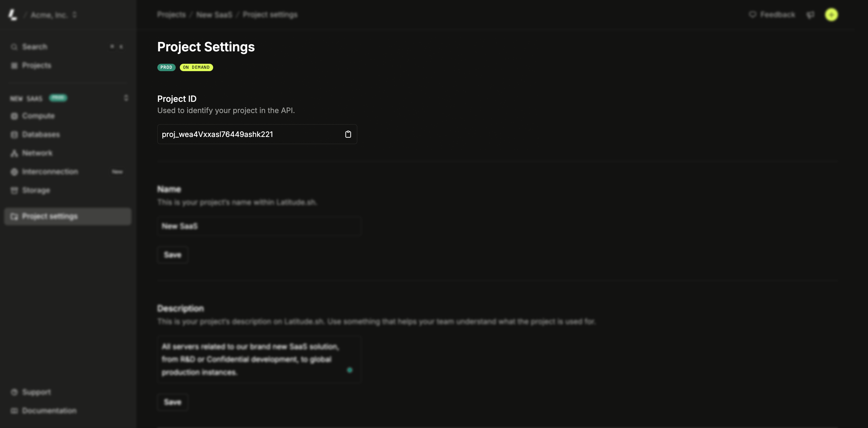
Task: Copy the Project ID with the clipboard icon
Action: coord(348,134)
